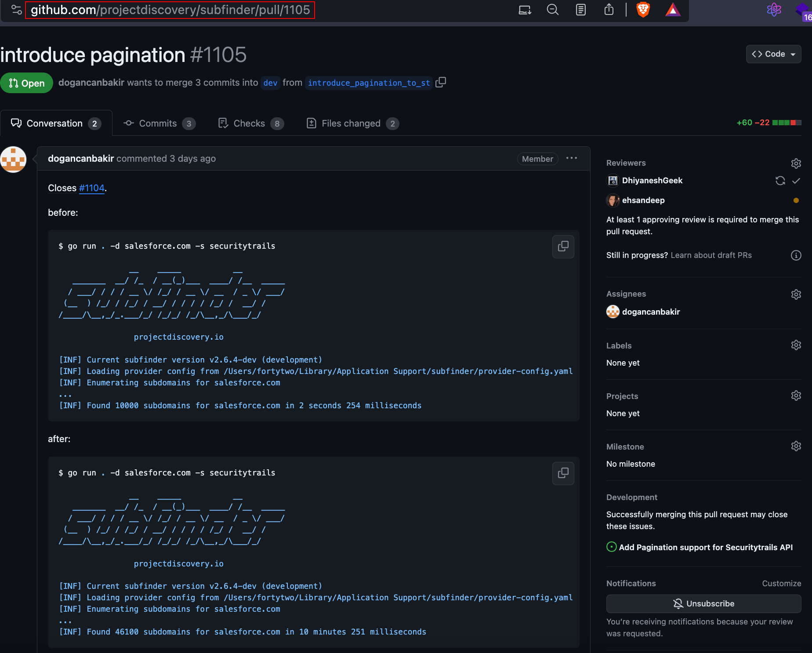The height and width of the screenshot is (653, 812).
Task: Open dogancanbakir assignee profile
Action: [x=651, y=312]
